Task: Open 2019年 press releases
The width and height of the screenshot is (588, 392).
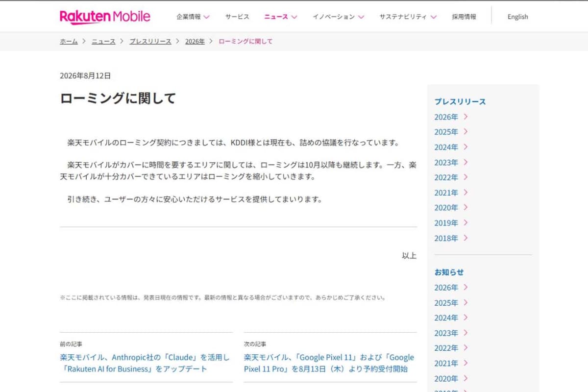Action: [x=451, y=223]
